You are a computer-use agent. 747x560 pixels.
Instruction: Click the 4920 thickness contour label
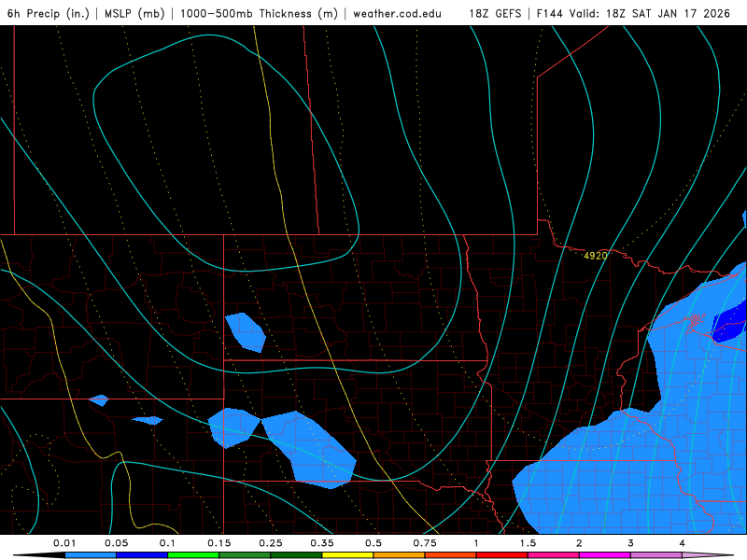coord(596,256)
